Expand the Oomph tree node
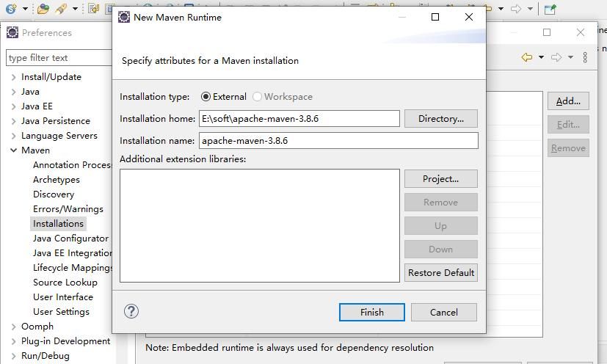The width and height of the screenshot is (607, 364). click(x=14, y=327)
